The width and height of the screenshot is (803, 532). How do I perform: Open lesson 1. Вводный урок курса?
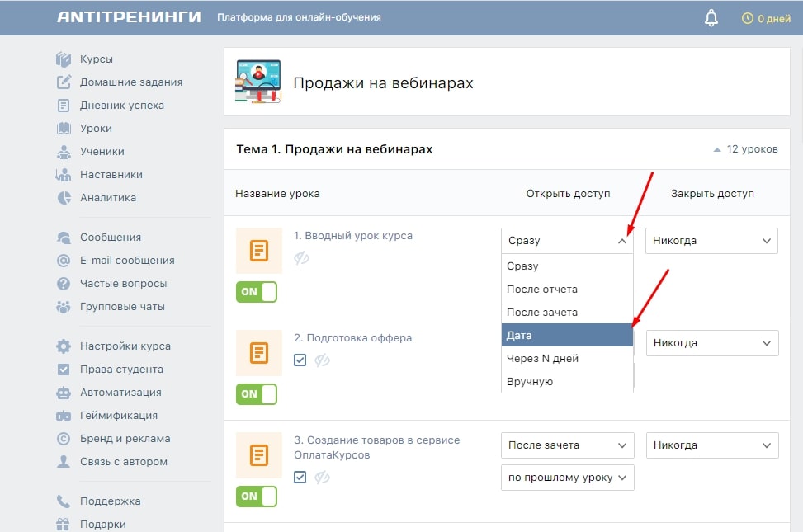(353, 236)
